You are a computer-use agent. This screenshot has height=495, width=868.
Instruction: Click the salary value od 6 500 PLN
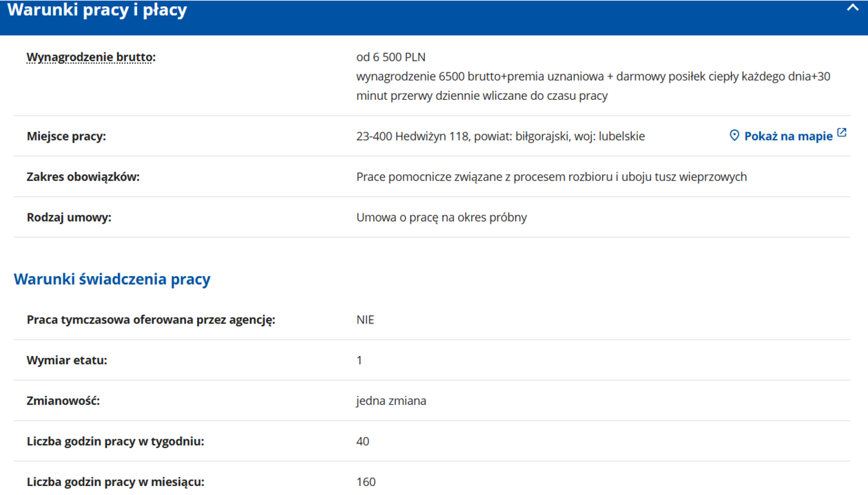click(391, 57)
